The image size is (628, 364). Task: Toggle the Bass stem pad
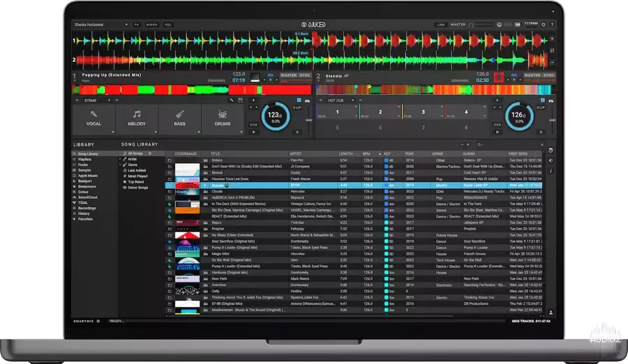pos(179,119)
